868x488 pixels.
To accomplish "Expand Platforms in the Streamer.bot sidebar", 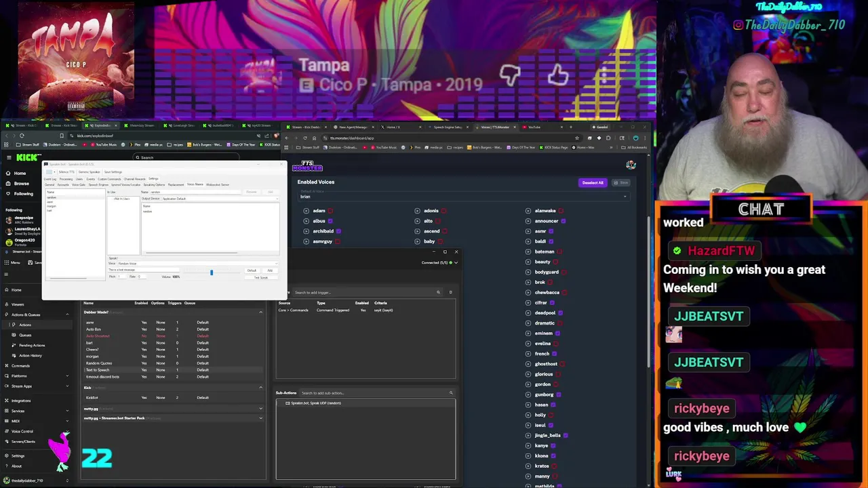I will click(66, 375).
